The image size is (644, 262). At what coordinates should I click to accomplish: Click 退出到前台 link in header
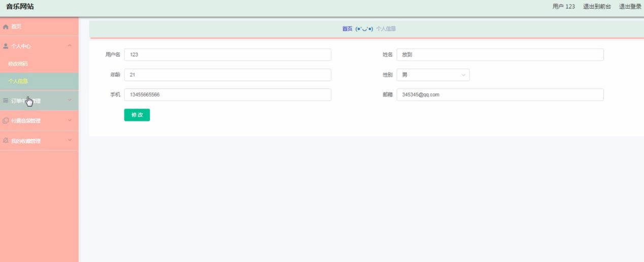597,7
